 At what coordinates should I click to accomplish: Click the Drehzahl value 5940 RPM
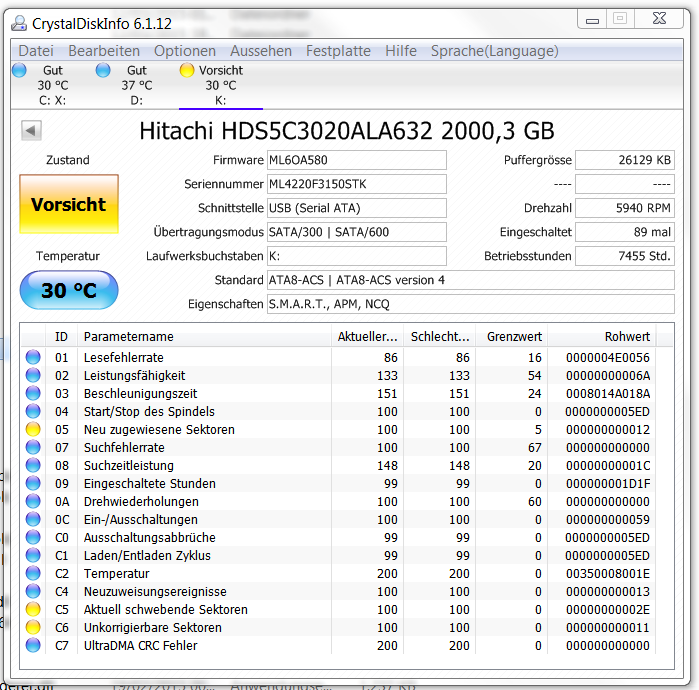[625, 208]
